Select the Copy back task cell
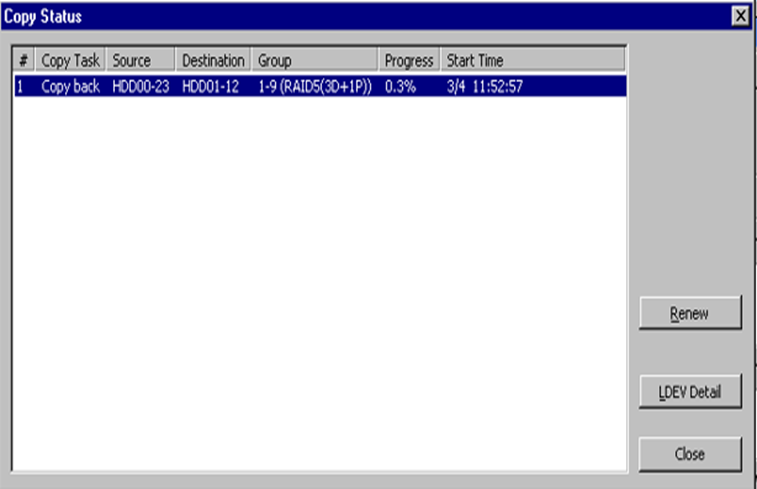 (70, 86)
